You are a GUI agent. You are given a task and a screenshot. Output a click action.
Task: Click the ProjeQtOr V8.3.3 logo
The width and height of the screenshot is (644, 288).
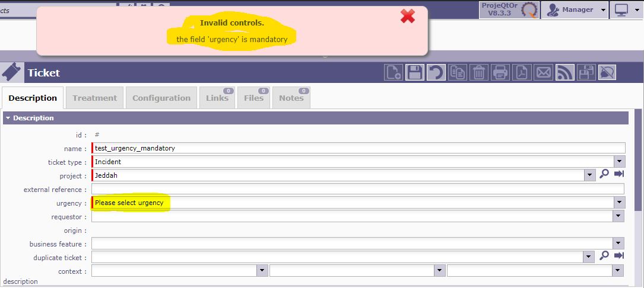509,9
